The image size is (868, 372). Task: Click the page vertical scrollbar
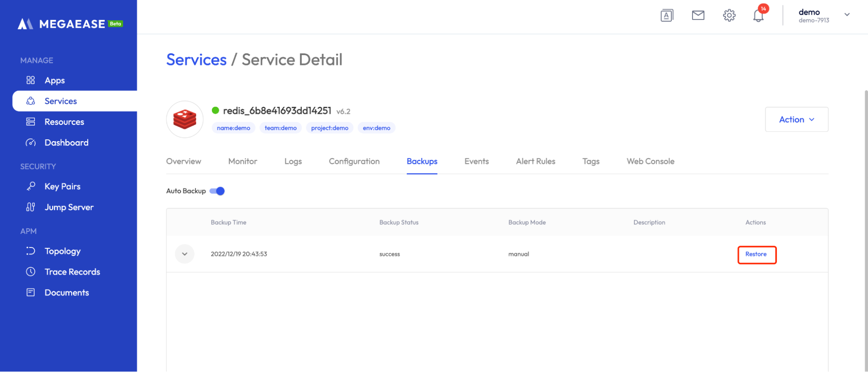pos(866,230)
